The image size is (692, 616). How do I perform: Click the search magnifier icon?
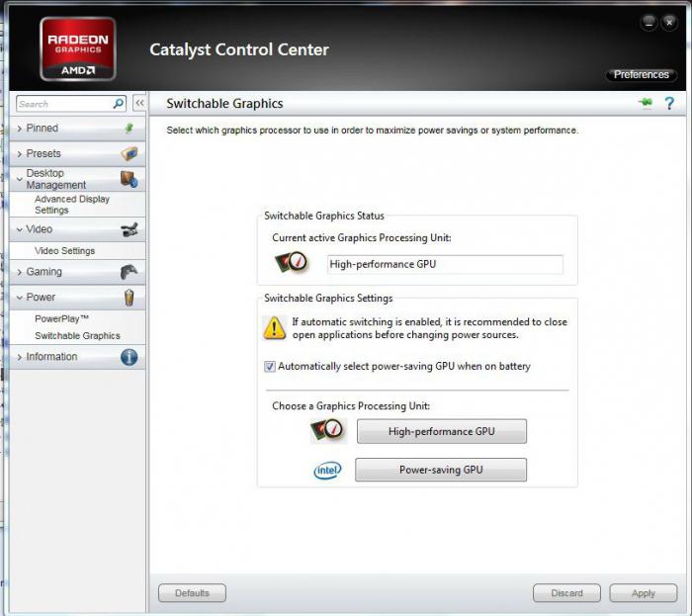coord(118,104)
